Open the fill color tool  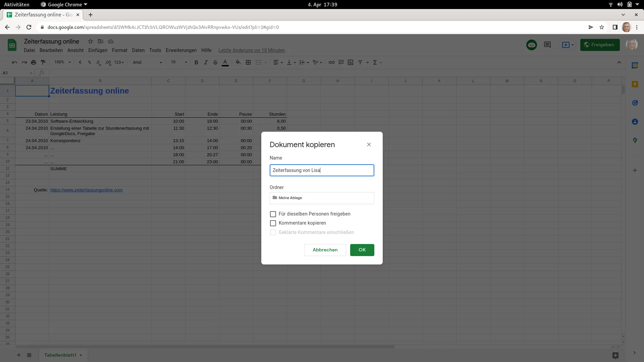pyautogui.click(x=238, y=62)
